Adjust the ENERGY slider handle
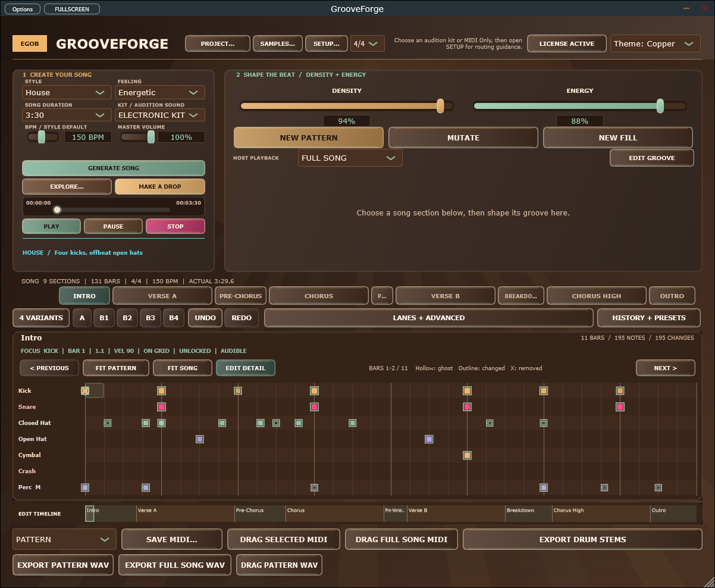Screen dimensions: 715x588 coord(660,106)
